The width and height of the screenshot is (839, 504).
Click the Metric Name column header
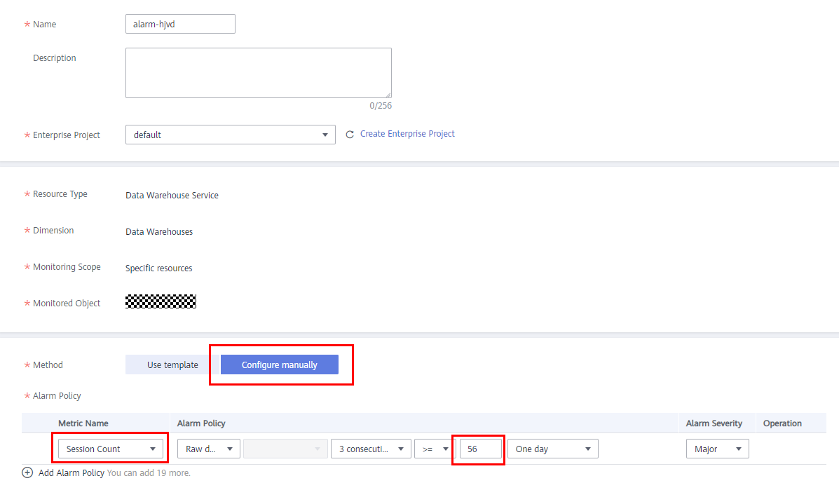(x=83, y=423)
